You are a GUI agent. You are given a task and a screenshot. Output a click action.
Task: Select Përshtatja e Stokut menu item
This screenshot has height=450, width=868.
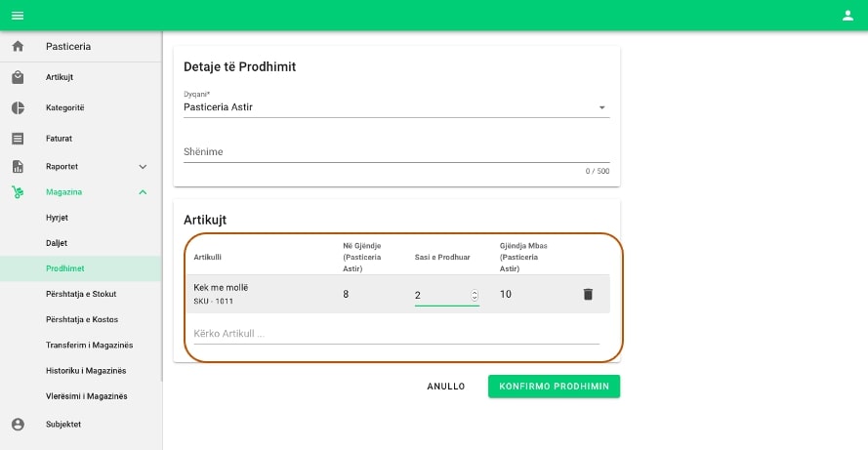pyautogui.click(x=81, y=294)
